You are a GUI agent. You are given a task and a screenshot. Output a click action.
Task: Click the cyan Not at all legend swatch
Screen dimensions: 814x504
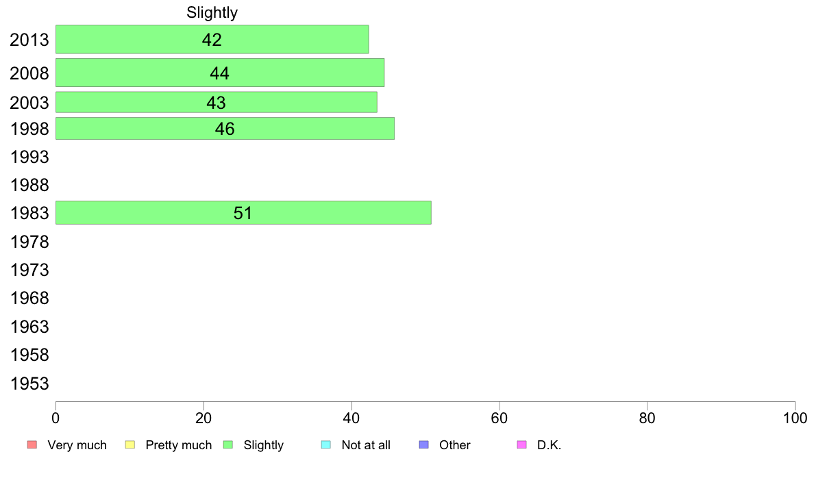(x=326, y=445)
